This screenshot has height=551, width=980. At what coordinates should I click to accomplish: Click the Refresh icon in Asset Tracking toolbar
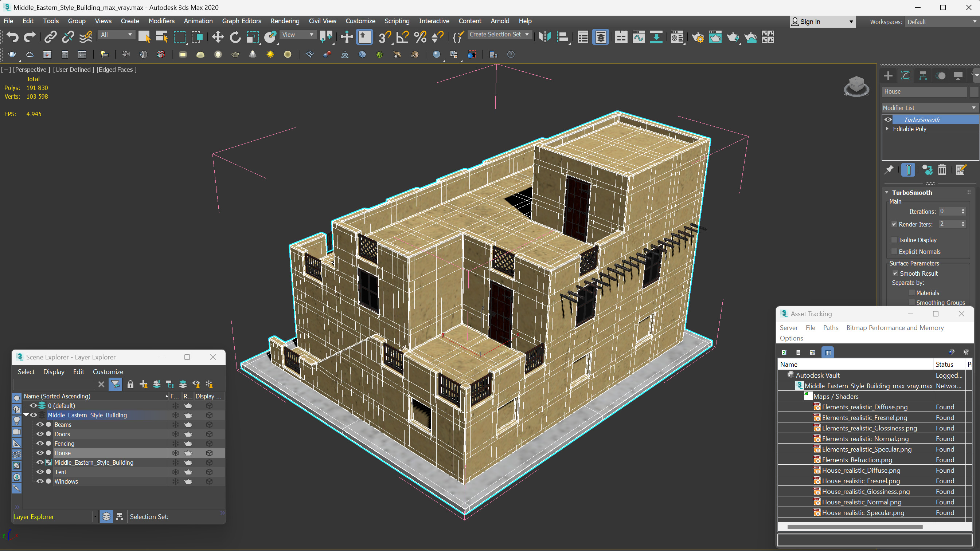(x=784, y=353)
